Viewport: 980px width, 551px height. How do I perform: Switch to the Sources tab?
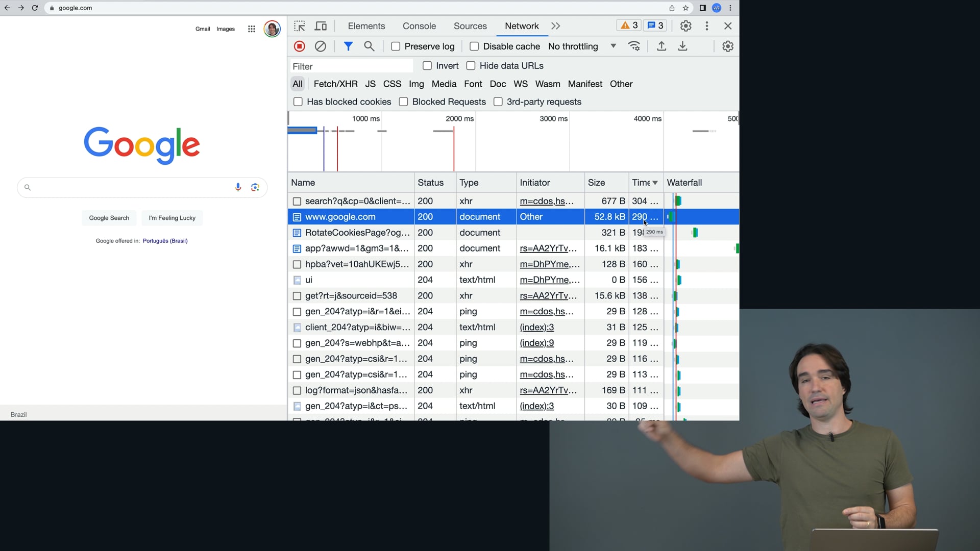coord(470,26)
